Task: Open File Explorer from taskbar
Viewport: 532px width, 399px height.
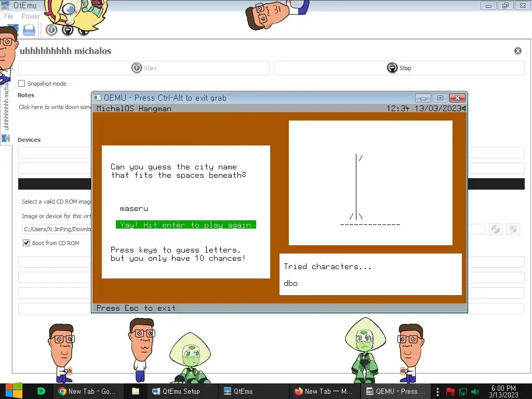Action: (x=136, y=391)
